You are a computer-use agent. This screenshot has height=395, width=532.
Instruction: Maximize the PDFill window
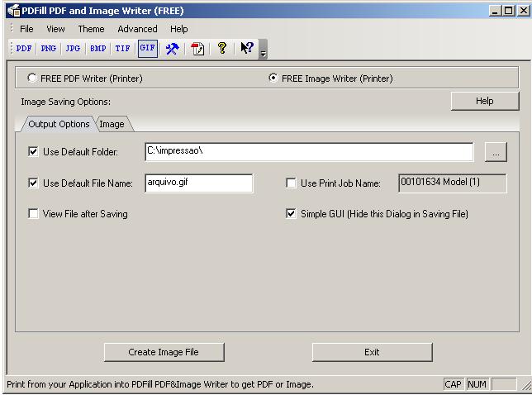pyautogui.click(x=509, y=11)
